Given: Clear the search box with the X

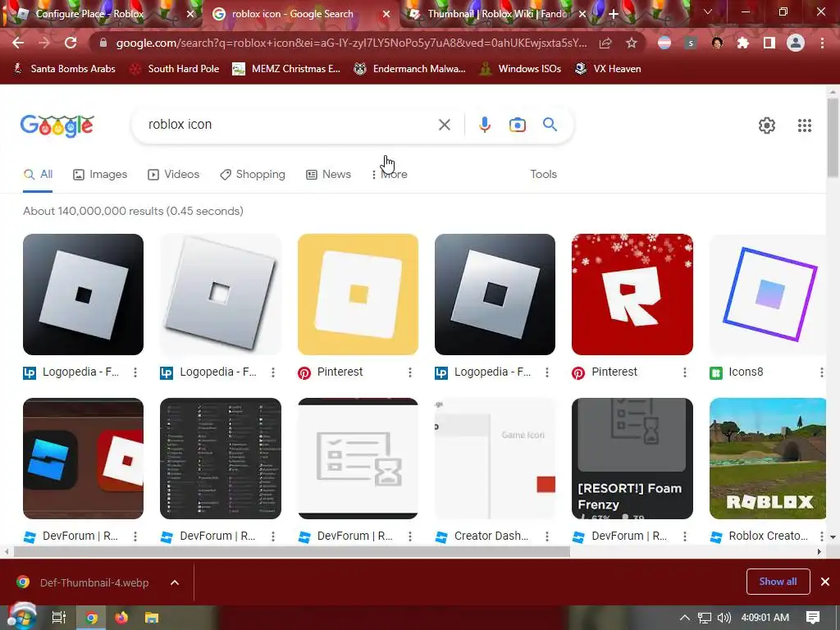Looking at the screenshot, I should 444,125.
